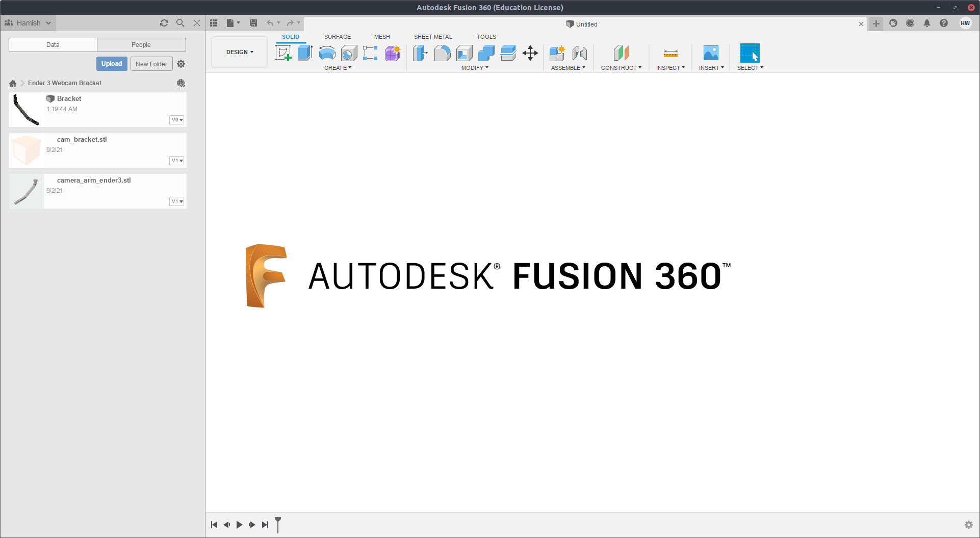This screenshot has width=980, height=538.
Task: Switch to the SURFACE tab
Action: (338, 37)
